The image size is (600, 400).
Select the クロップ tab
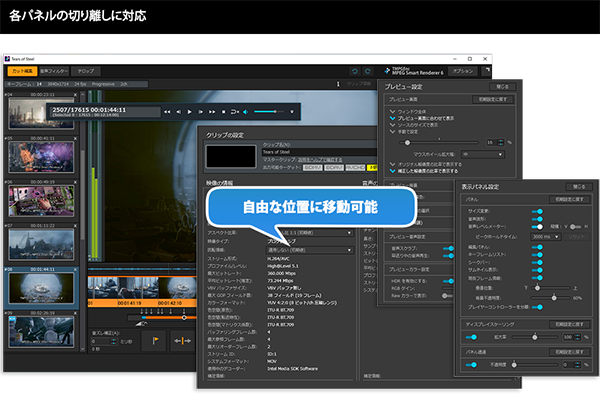[86, 71]
